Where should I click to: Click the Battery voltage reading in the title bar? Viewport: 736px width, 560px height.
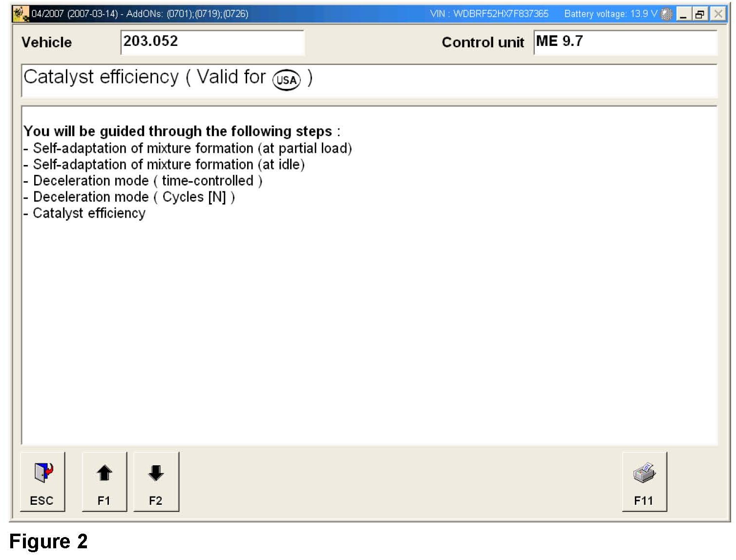[610, 14]
